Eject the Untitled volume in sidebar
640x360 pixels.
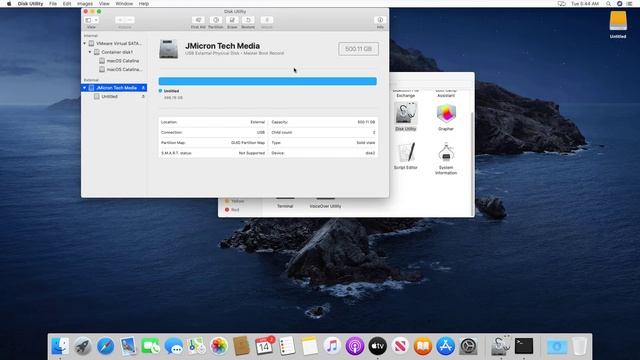coord(143,97)
